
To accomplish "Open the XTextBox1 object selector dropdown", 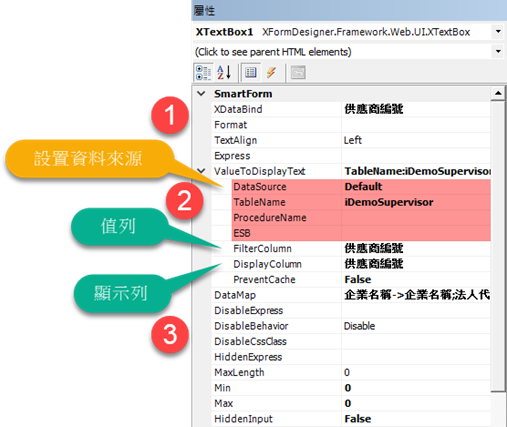I will pos(498,32).
